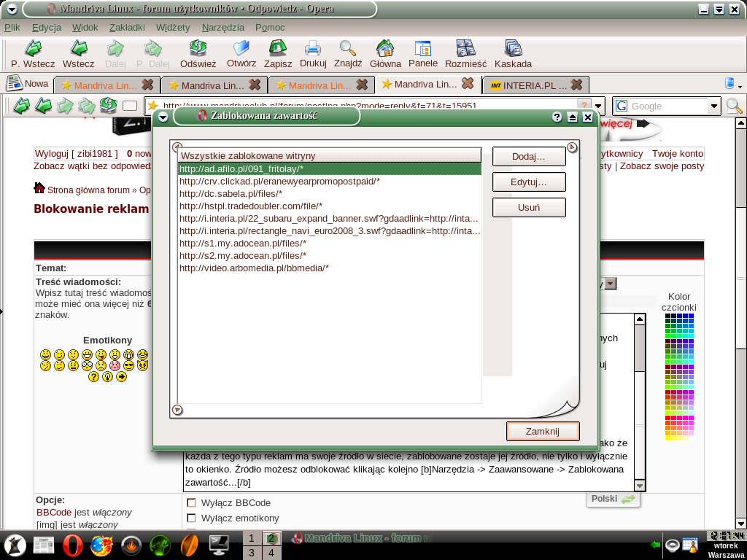Open the Pomoc menu
This screenshot has height=560, width=747.
(x=270, y=28)
